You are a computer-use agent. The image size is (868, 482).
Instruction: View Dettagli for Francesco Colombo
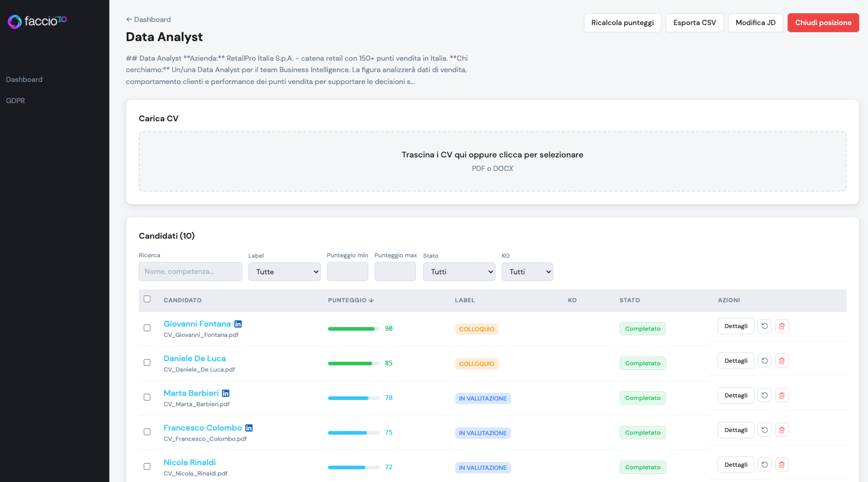pos(736,430)
